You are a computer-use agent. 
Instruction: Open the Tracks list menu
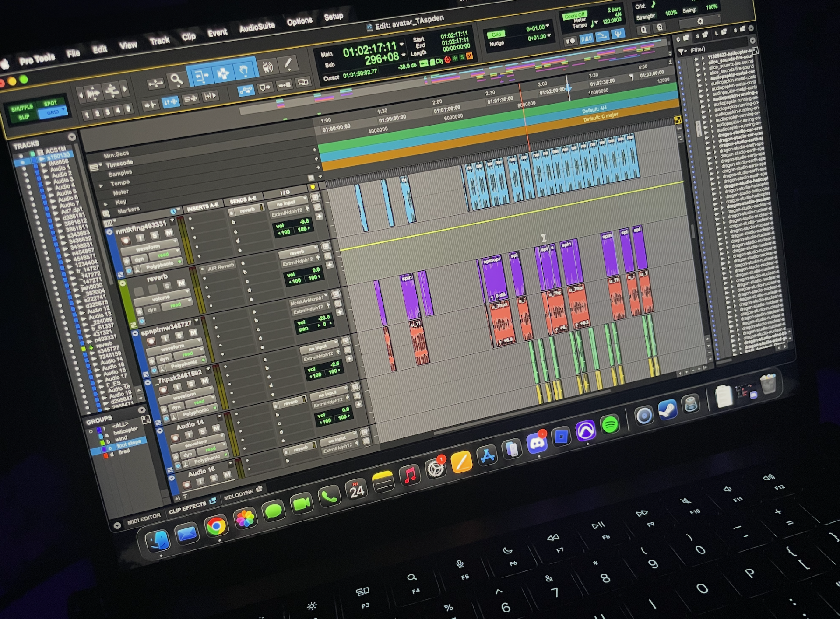click(72, 137)
